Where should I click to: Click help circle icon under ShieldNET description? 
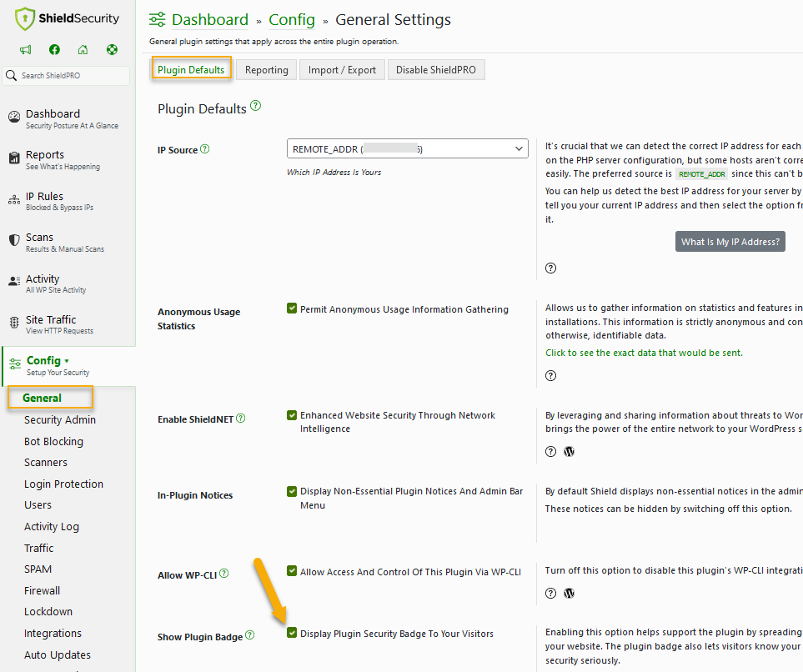click(550, 452)
